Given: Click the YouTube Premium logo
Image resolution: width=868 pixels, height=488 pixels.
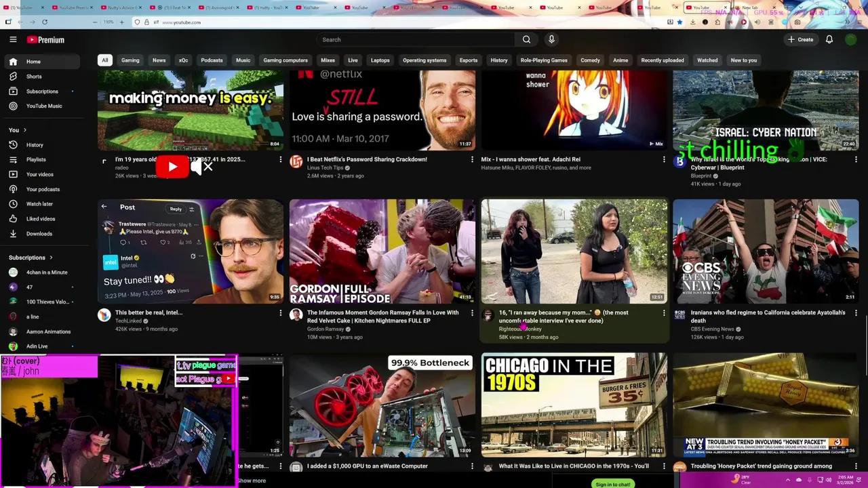Looking at the screenshot, I should point(45,39).
